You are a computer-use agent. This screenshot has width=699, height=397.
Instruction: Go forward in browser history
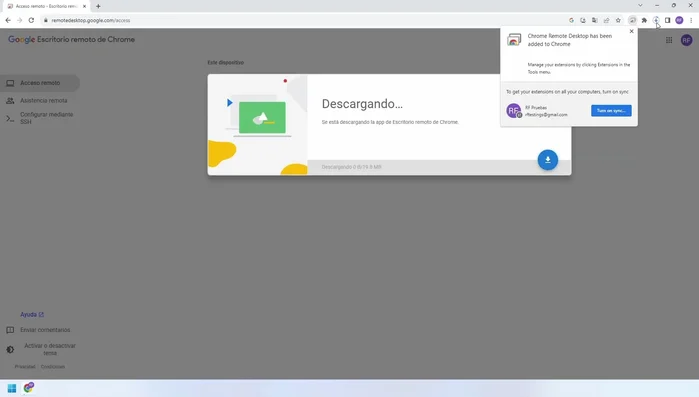click(20, 20)
